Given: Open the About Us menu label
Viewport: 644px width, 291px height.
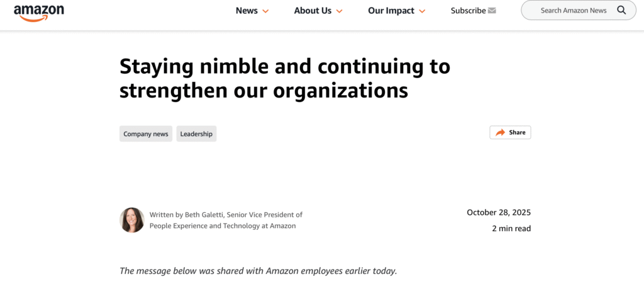Looking at the screenshot, I should 313,11.
